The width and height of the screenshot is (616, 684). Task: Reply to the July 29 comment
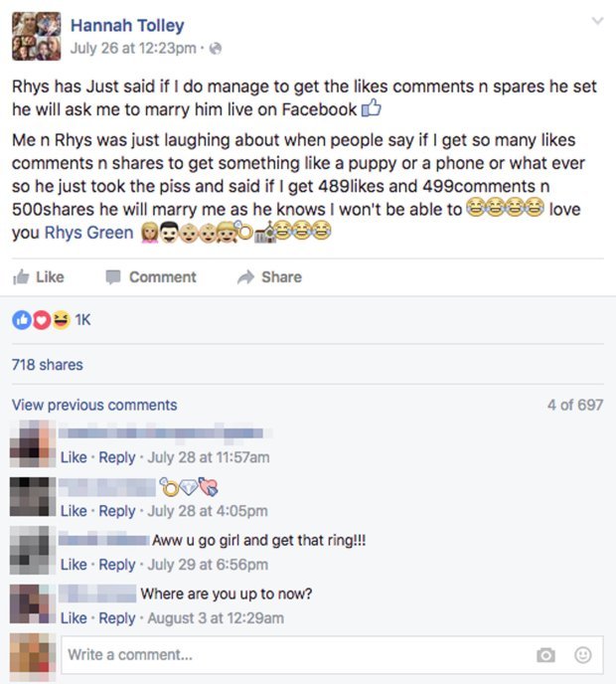117,565
